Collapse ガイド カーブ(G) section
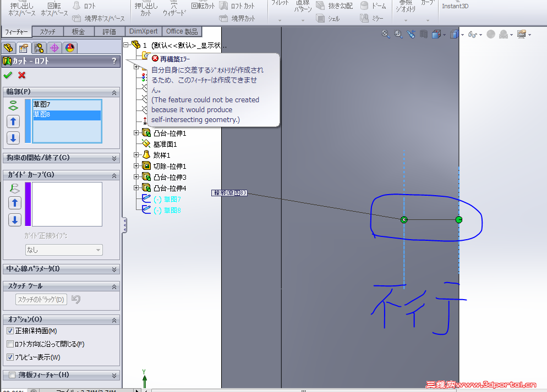The width and height of the screenshot is (547, 392). pyautogui.click(x=114, y=176)
